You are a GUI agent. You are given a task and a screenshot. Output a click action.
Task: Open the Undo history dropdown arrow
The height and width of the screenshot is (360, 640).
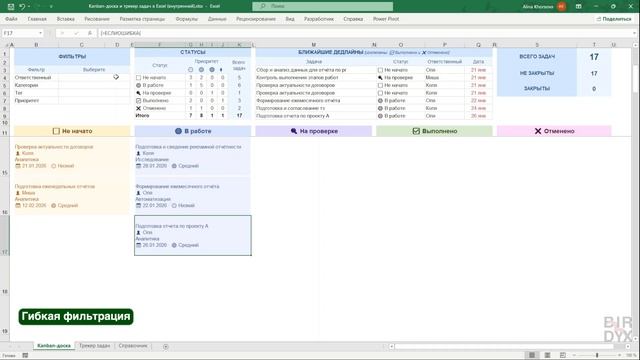point(29,7)
